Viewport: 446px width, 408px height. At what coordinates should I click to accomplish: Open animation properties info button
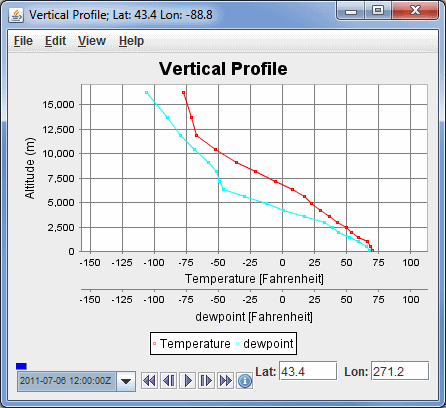pyautogui.click(x=245, y=380)
